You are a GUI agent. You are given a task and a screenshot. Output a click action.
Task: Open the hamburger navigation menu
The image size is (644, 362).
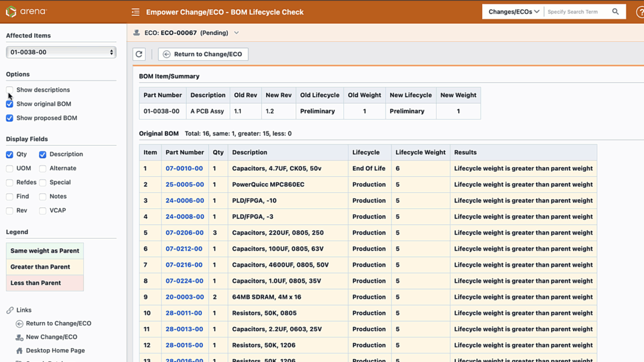pyautogui.click(x=136, y=12)
